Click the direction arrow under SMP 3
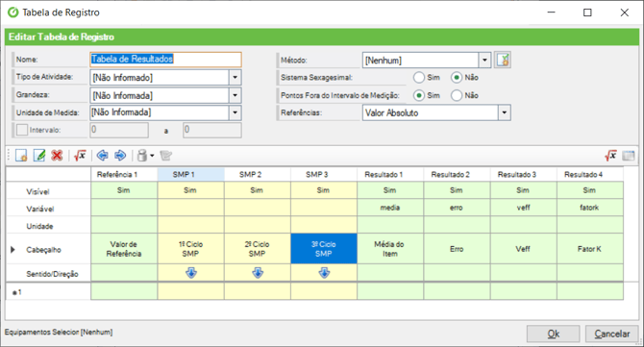The height and width of the screenshot is (347, 644). [x=324, y=273]
